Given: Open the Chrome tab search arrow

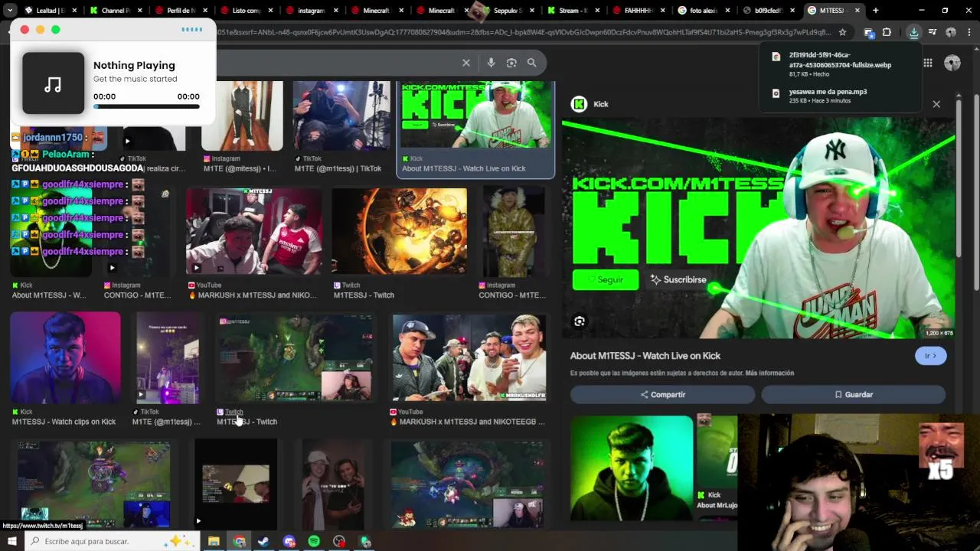Looking at the screenshot, I should [10, 11].
